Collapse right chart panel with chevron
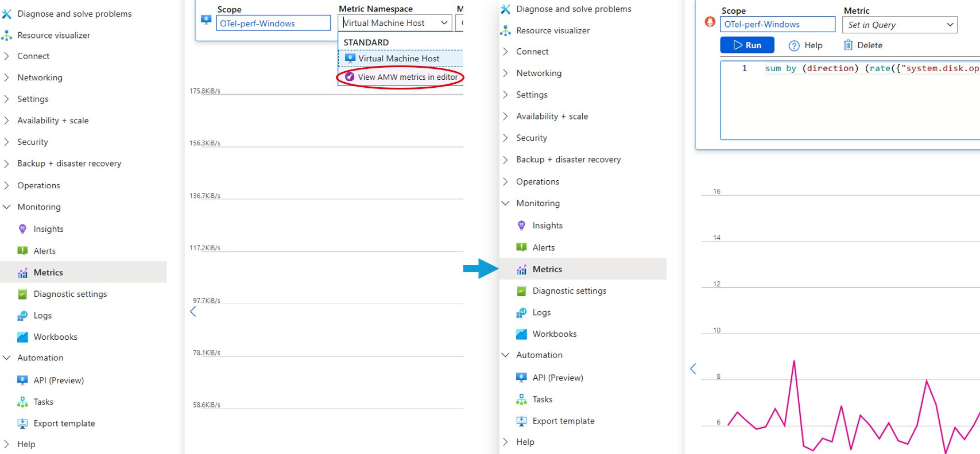This screenshot has width=980, height=454. click(x=693, y=369)
